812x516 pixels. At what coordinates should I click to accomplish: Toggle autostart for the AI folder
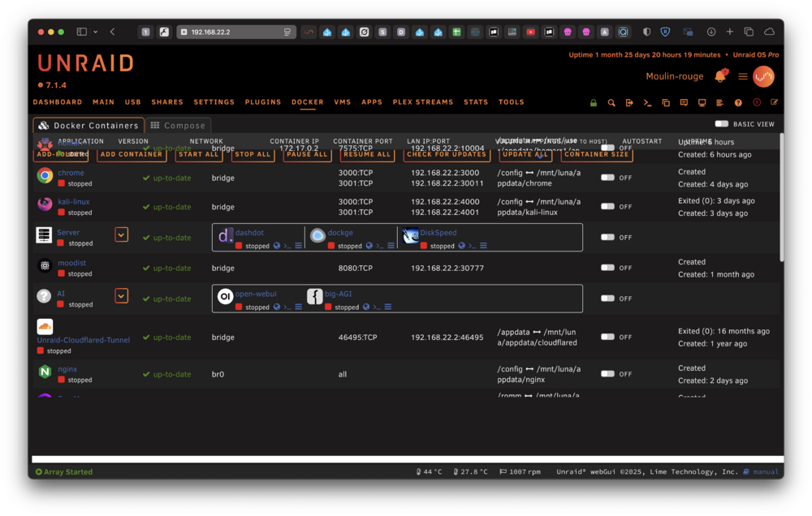click(607, 298)
